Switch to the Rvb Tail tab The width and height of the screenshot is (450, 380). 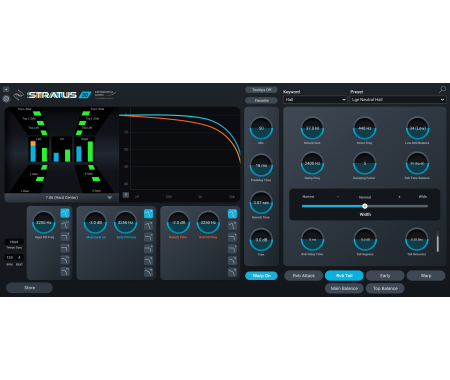[x=344, y=276]
